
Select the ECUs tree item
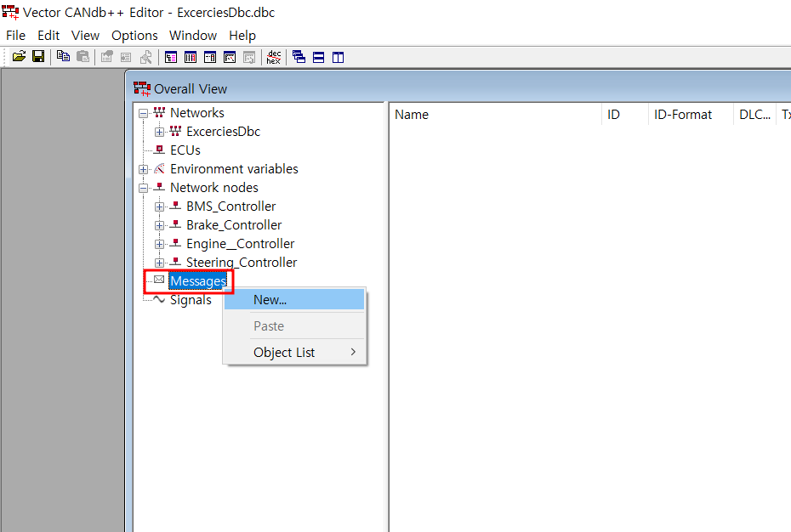[185, 150]
